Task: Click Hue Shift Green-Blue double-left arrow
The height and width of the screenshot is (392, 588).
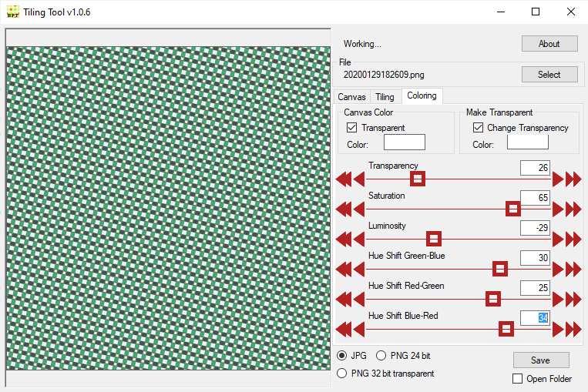Action: click(344, 269)
